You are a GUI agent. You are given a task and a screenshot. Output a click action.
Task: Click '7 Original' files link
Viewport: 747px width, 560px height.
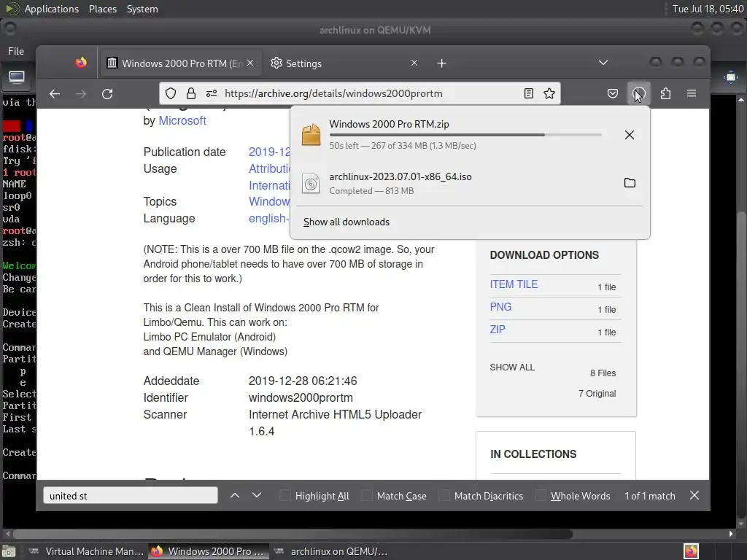coord(597,393)
